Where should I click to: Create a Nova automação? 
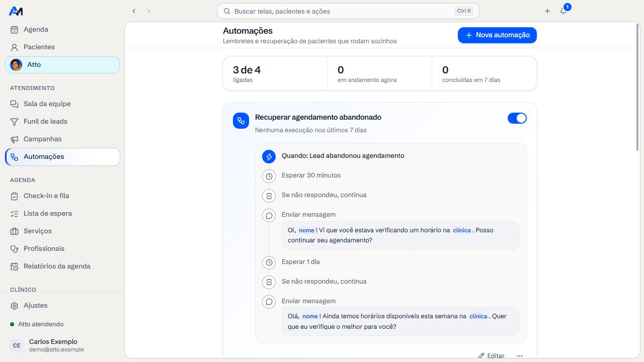coord(497,35)
